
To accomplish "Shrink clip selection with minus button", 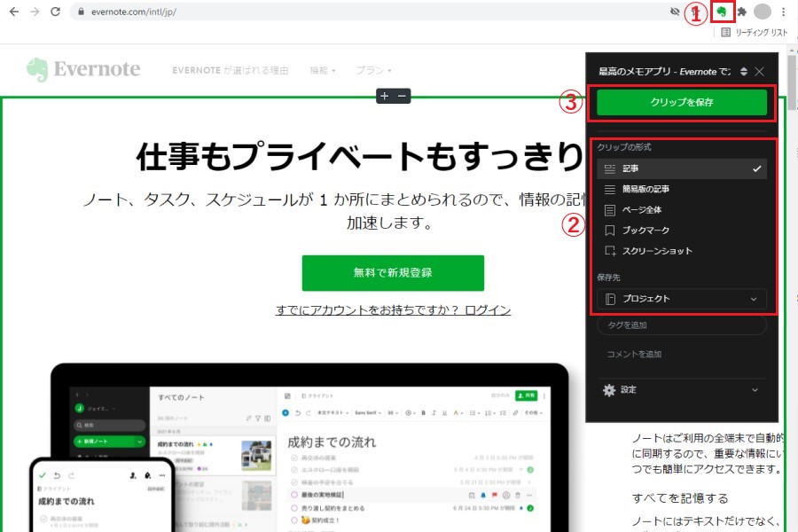I will point(402,96).
